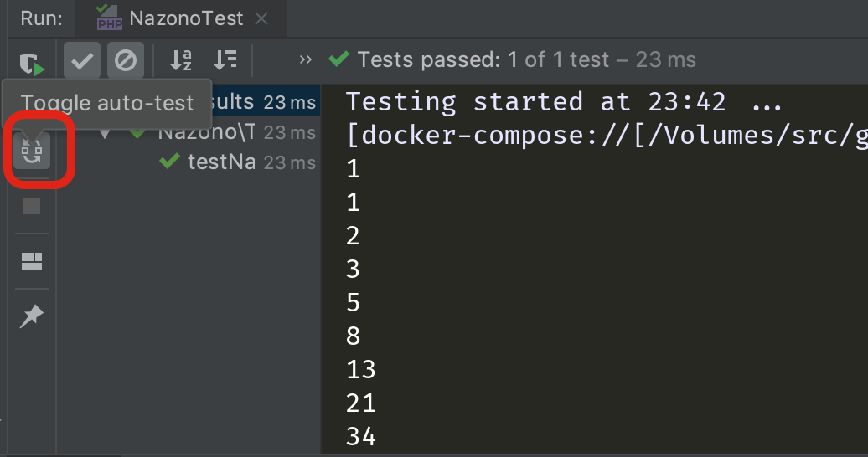
Task: Switch to the NazonoTest run tab
Action: (x=186, y=18)
